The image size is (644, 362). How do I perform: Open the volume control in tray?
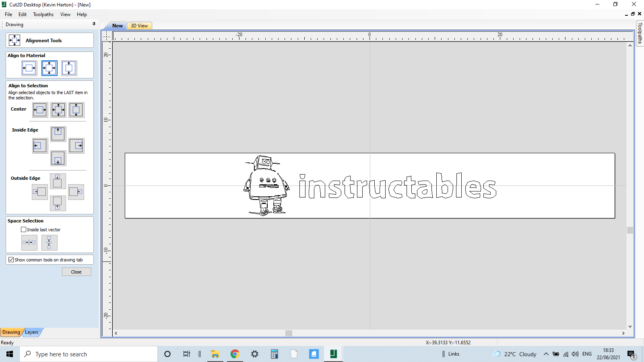pos(575,354)
